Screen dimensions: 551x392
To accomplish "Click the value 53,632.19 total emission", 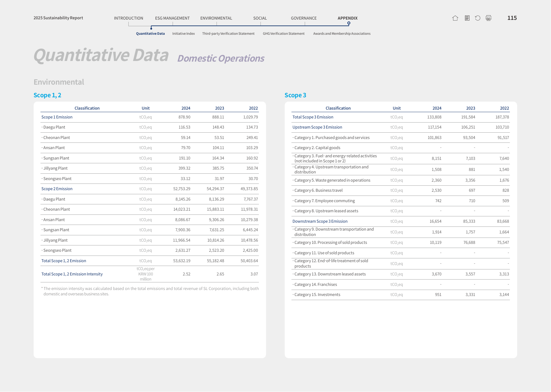I will pyautogui.click(x=182, y=261).
